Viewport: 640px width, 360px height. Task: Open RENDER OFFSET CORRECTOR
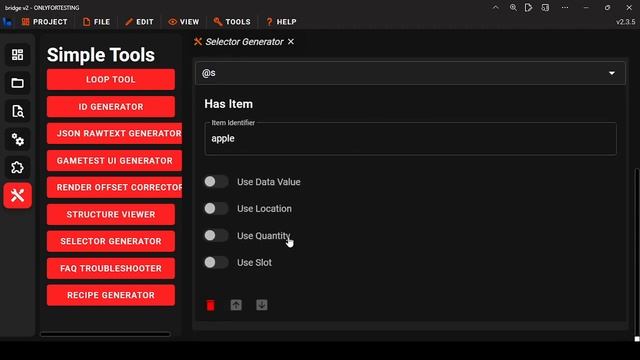tap(114, 187)
